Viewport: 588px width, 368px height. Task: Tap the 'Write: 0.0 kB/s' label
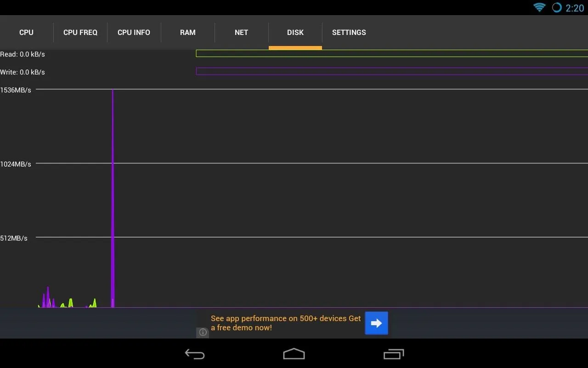pos(23,72)
